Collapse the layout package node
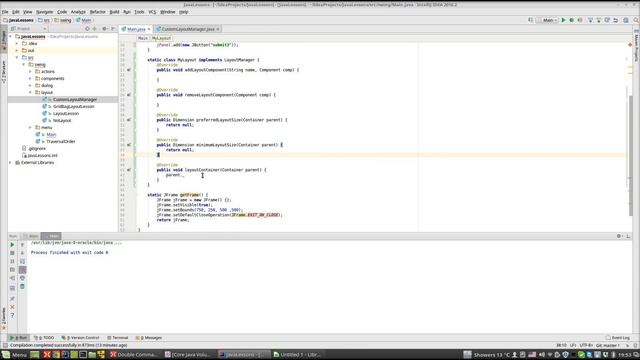 pos(30,92)
